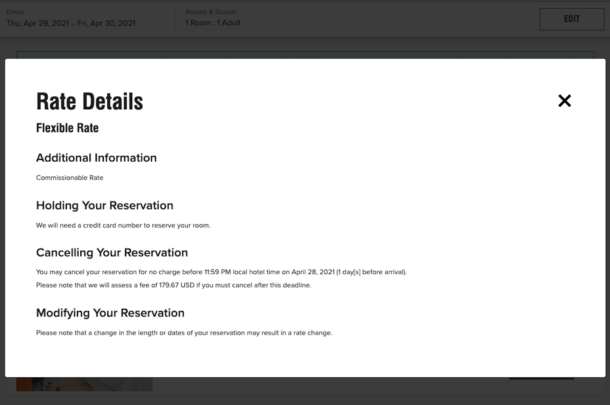The width and height of the screenshot is (610, 405).
Task: Click the Additional Information heading
Action: point(96,157)
